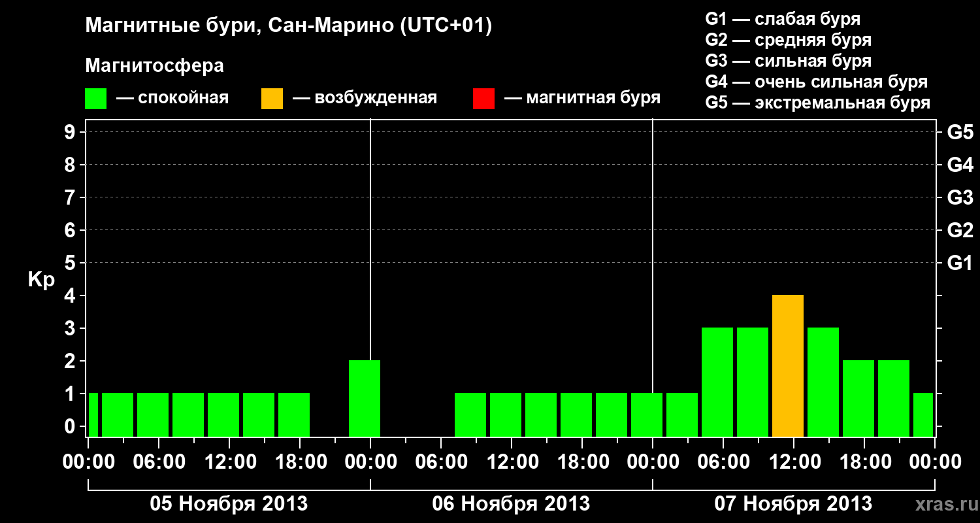
Task: Click 'G3 — сильная буря' in the legend
Action: 789,61
